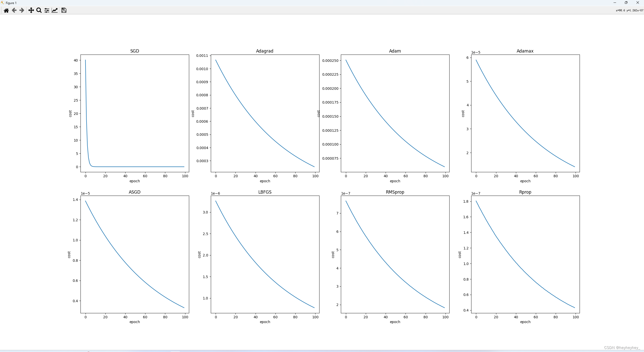Viewport: 644px width, 352px height.
Task: Click the 1e−6 exponent label above LBFGS plot
Action: tap(215, 193)
